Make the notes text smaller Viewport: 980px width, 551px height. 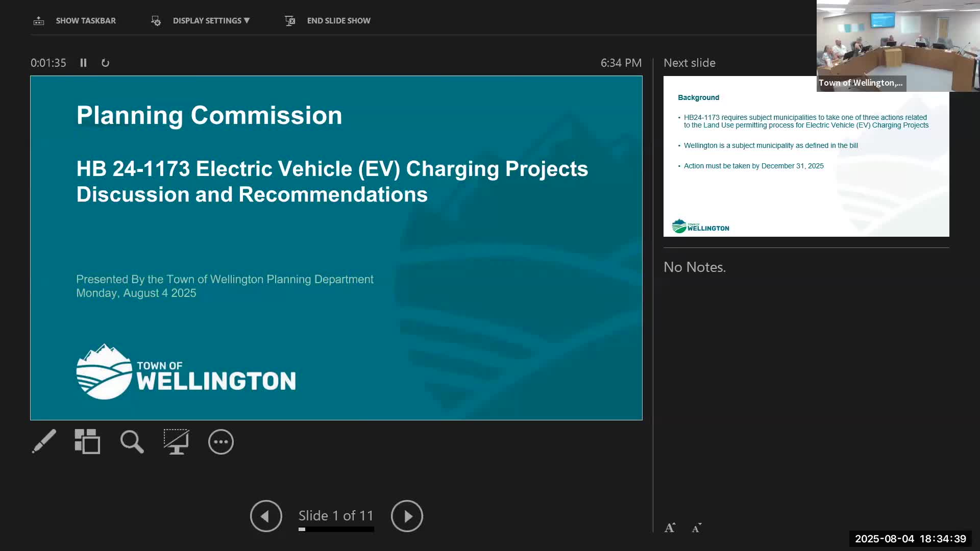tap(696, 529)
